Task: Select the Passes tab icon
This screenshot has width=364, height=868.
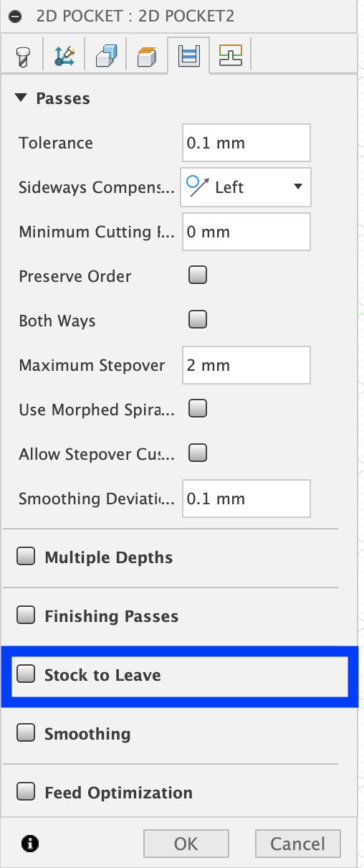Action: (x=188, y=55)
